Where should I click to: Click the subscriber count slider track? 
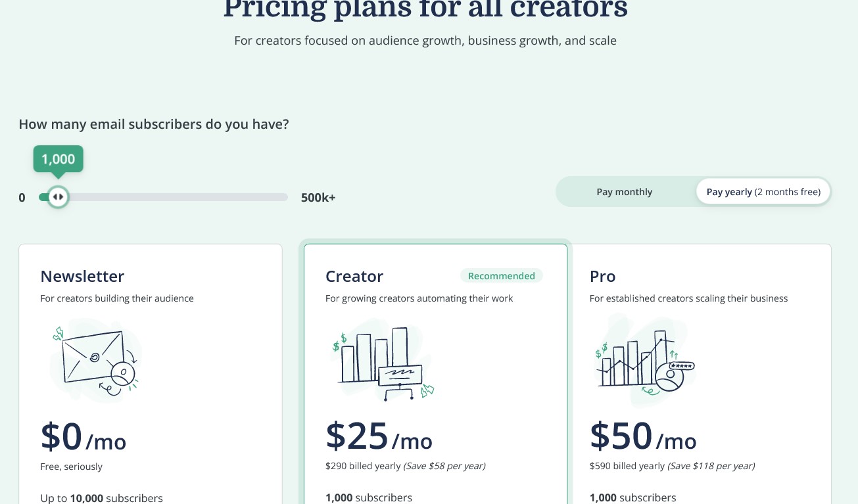coord(163,197)
